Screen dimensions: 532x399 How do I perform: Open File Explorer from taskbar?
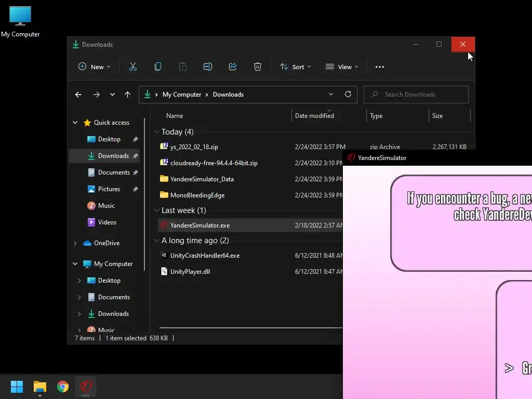click(x=39, y=387)
